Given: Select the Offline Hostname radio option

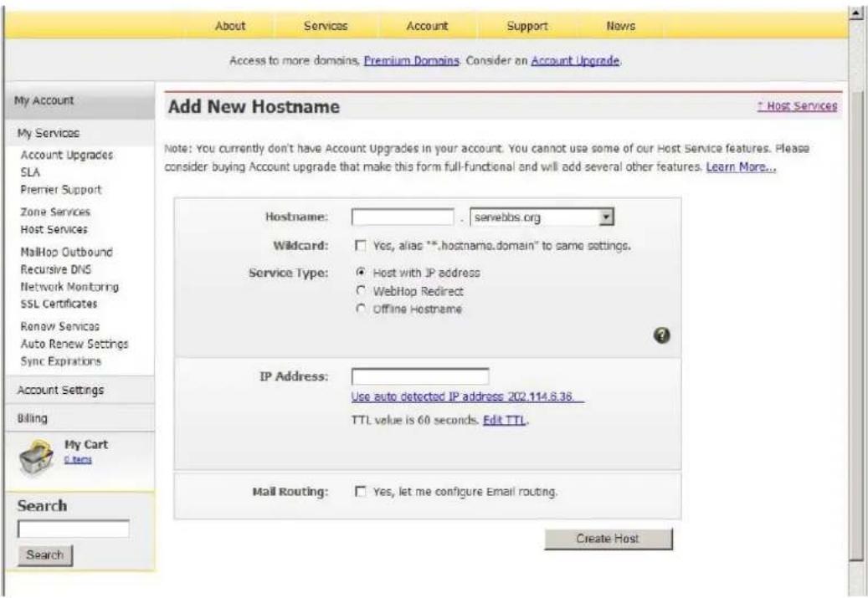Looking at the screenshot, I should pyautogui.click(x=361, y=309).
